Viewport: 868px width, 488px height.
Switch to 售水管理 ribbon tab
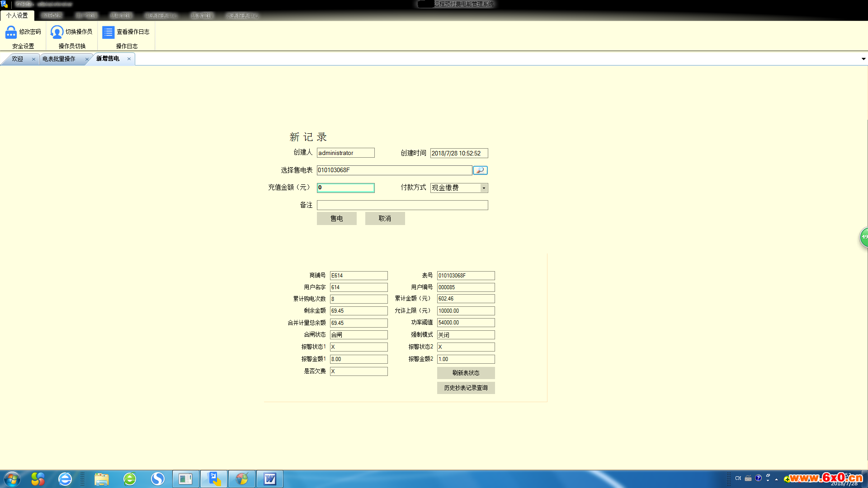pyautogui.click(x=202, y=15)
